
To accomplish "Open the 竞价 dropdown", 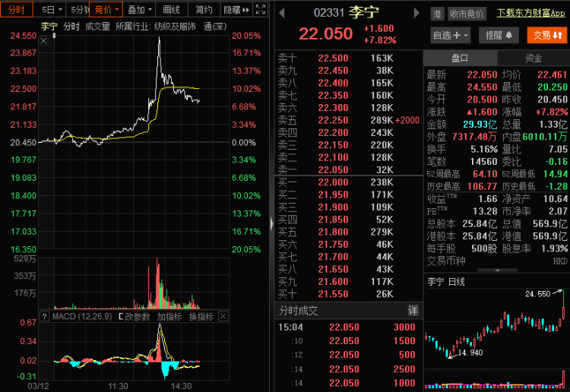I will tap(106, 10).
